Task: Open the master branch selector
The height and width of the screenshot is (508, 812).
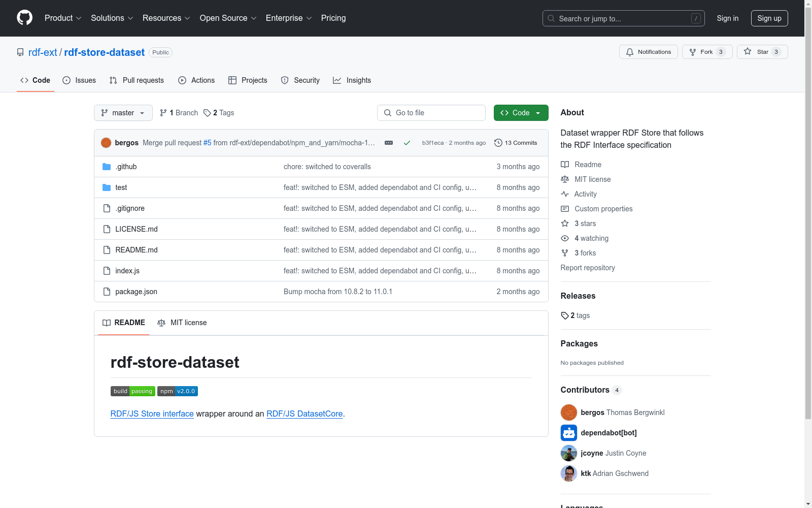Action: click(123, 113)
